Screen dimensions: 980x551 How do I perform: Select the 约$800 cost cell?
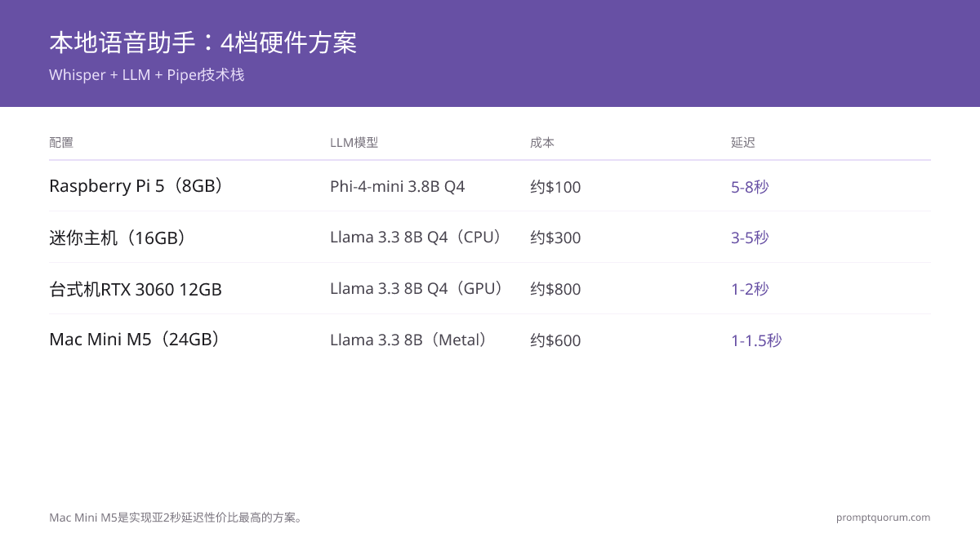point(555,290)
